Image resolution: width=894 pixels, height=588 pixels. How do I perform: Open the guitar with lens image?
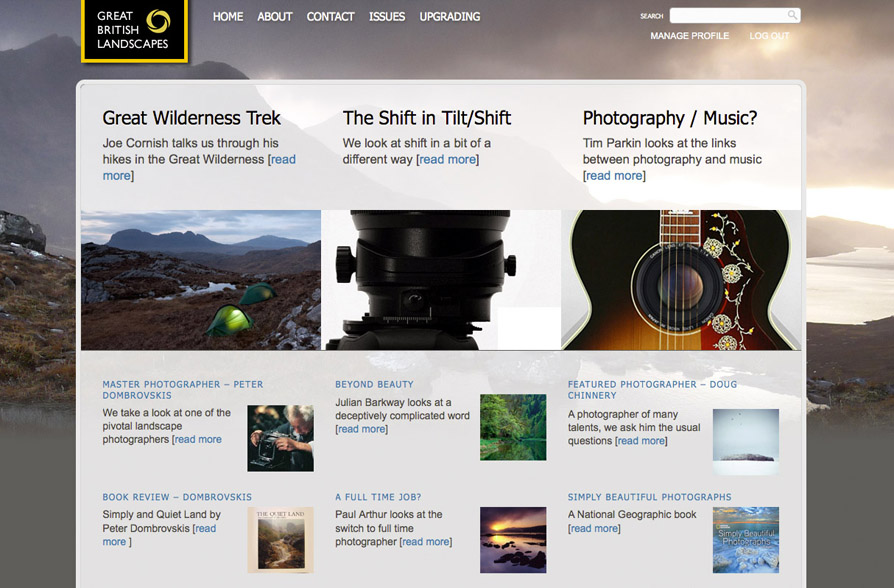[681, 280]
